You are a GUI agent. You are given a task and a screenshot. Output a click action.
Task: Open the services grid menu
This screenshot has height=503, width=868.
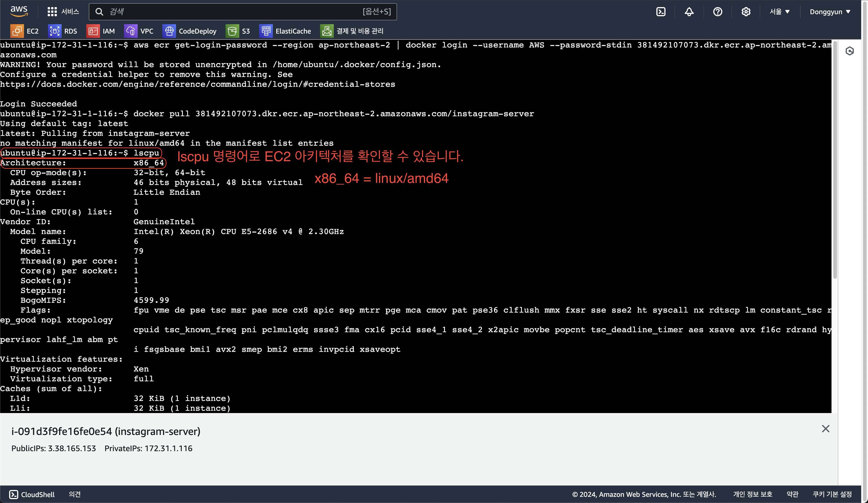pyautogui.click(x=52, y=12)
